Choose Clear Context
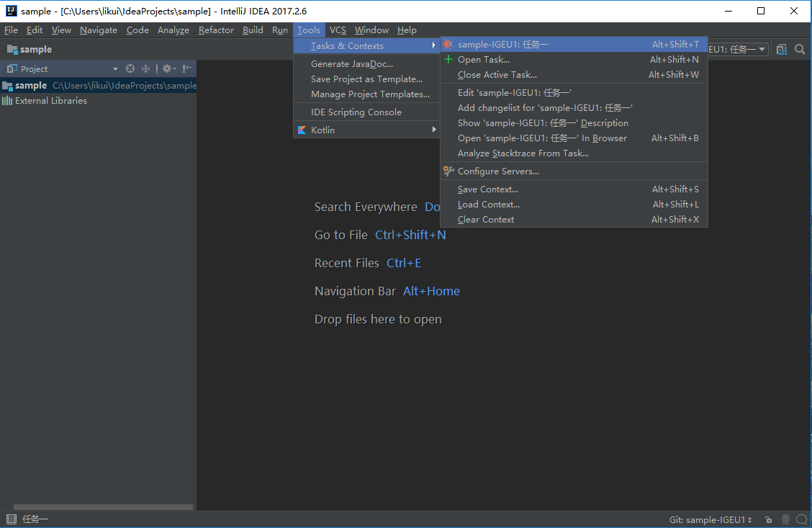 pyautogui.click(x=574, y=219)
